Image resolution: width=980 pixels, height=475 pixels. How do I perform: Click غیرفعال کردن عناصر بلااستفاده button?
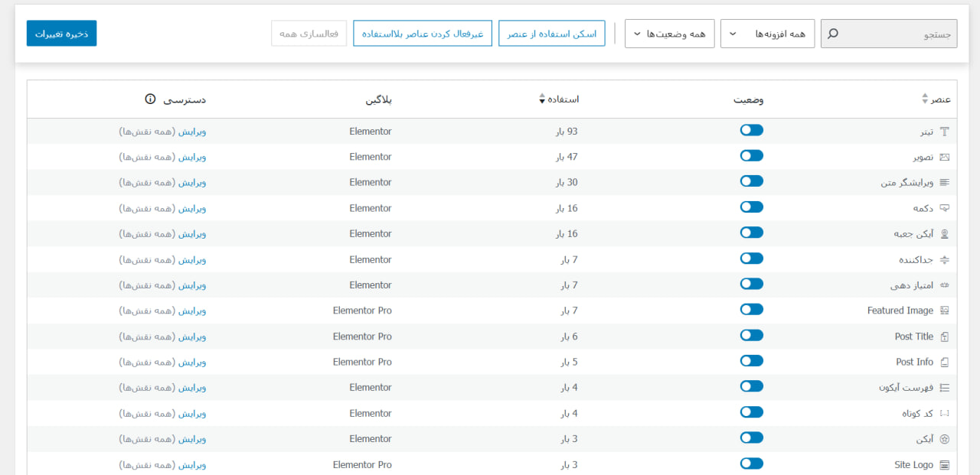(423, 34)
